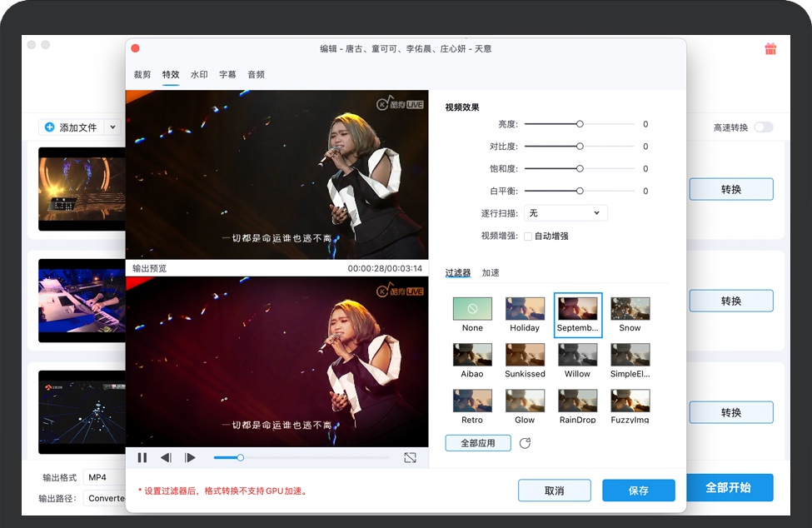Click the playback progress slider knob
812x528 pixels.
241,457
